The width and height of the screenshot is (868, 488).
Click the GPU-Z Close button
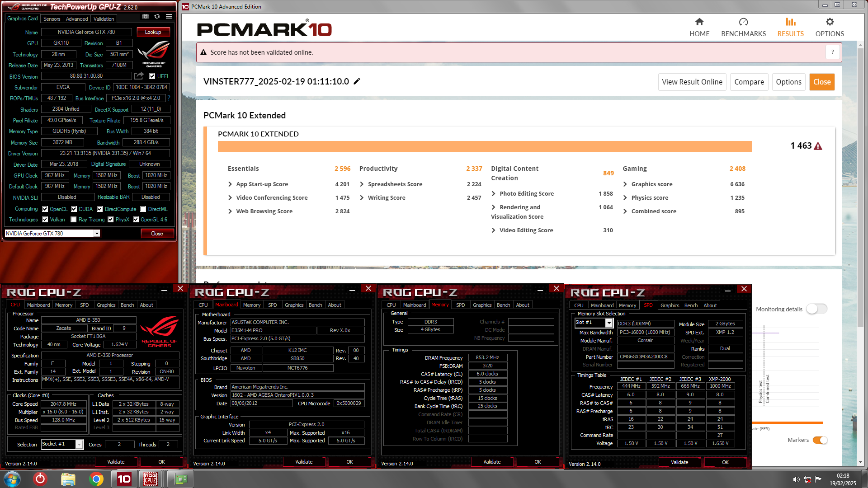click(x=157, y=234)
